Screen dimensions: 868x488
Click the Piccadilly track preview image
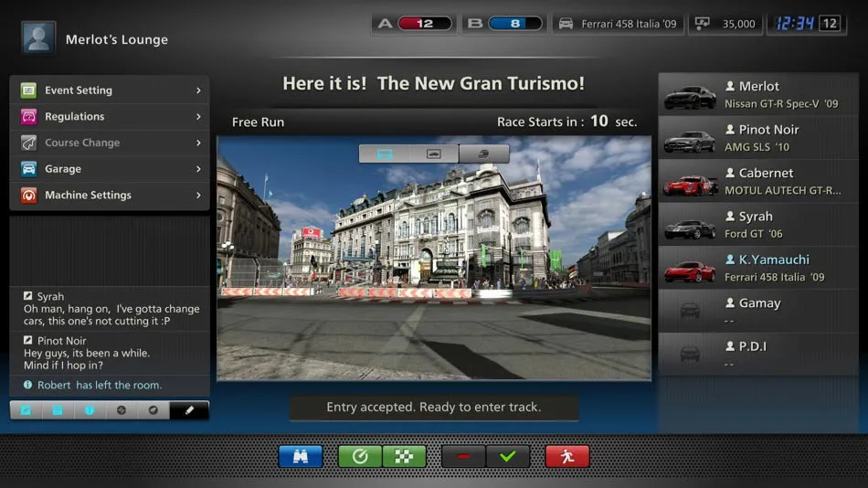tap(434, 265)
